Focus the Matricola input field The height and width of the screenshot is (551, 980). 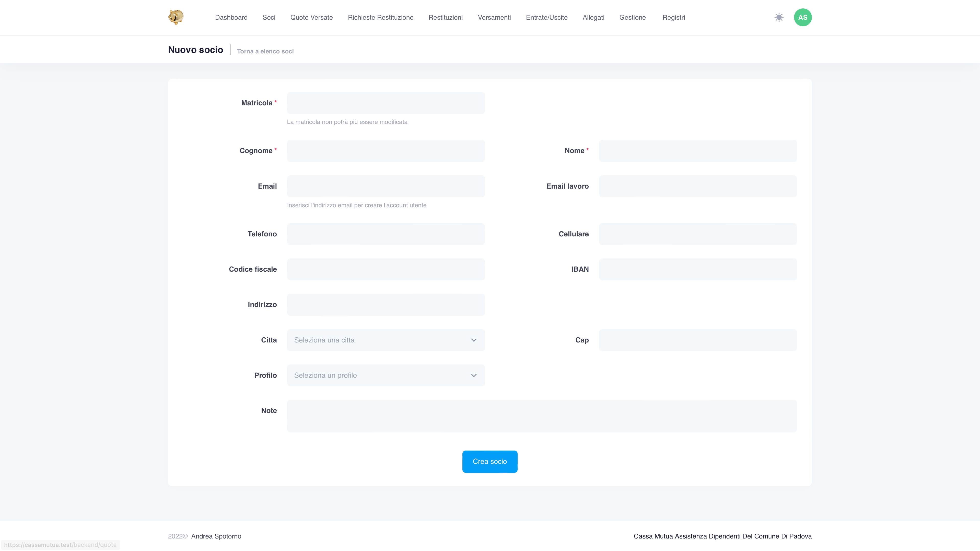tap(386, 103)
